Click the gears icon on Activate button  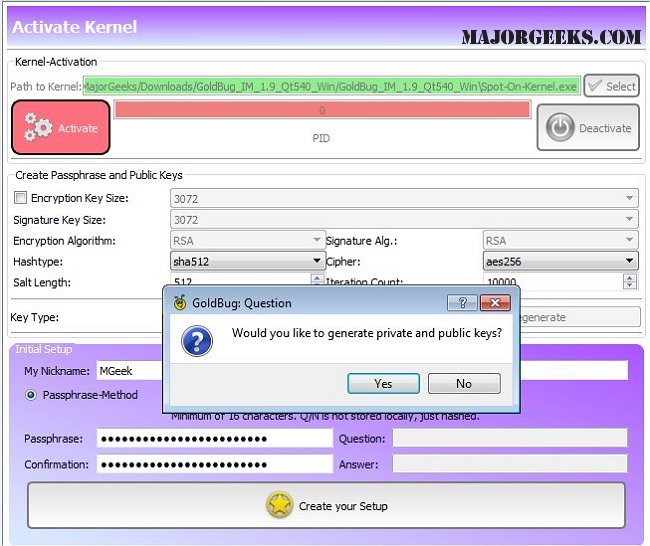pyautogui.click(x=37, y=127)
